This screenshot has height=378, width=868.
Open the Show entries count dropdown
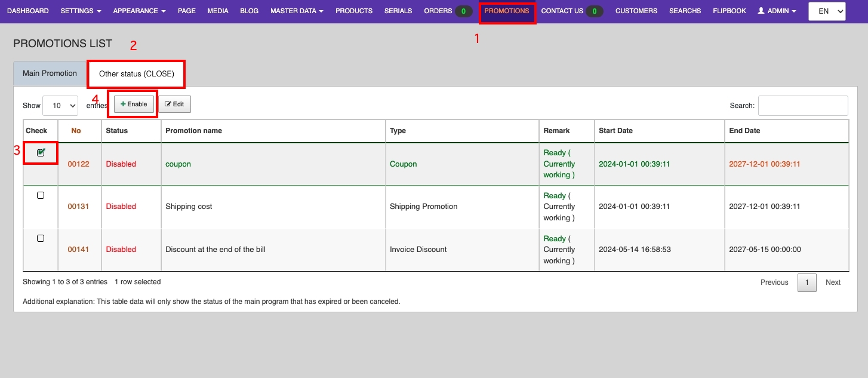pos(61,106)
